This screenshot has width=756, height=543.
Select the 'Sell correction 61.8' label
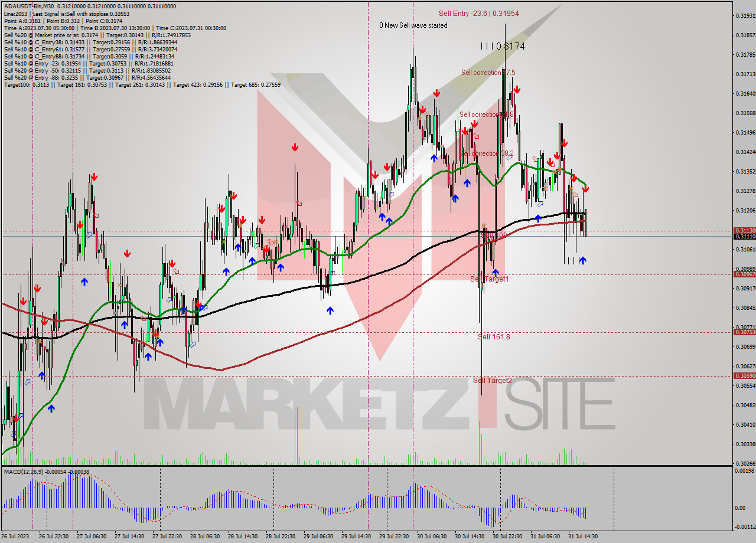click(487, 115)
